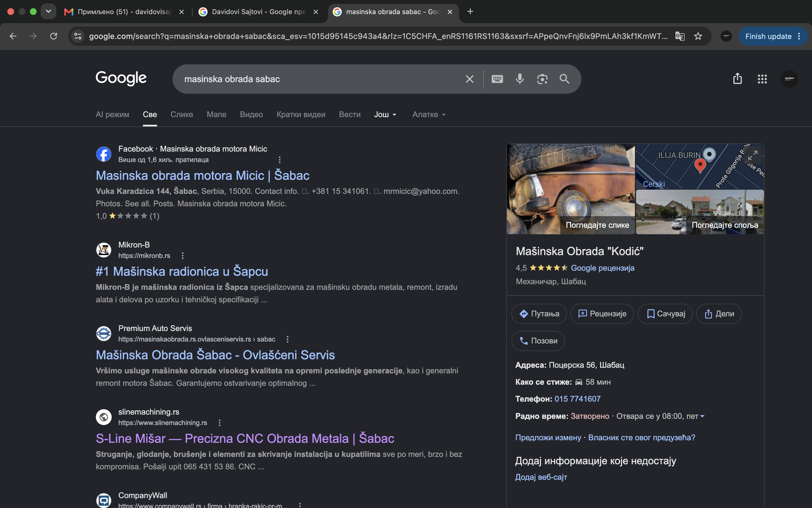Open Google рецензија reviews link
The width and height of the screenshot is (812, 508).
(x=603, y=268)
